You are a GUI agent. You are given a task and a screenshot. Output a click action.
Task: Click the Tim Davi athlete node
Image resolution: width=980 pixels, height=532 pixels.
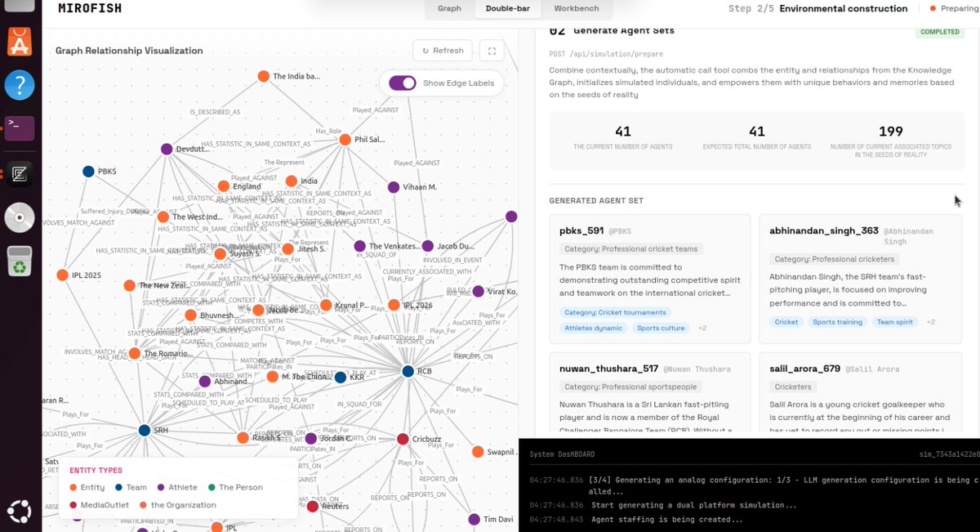click(474, 520)
